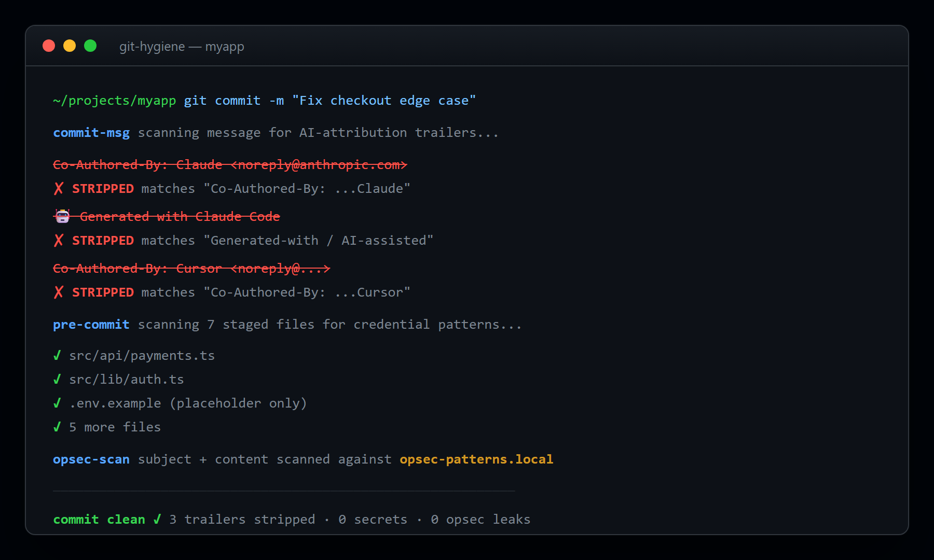Click the struck-through 'Co-Authored-By: Cursor' line
The image size is (934, 560).
pyautogui.click(x=191, y=269)
